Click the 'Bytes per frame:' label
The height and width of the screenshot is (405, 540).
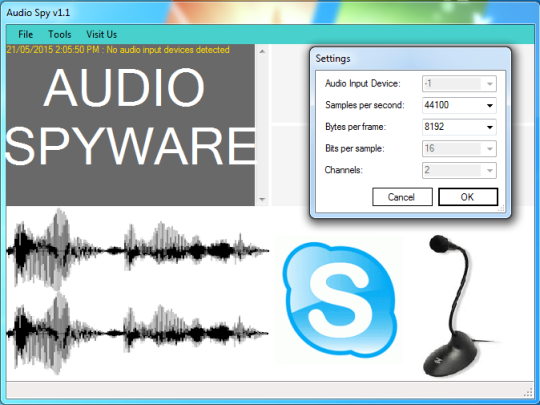pyautogui.click(x=355, y=127)
